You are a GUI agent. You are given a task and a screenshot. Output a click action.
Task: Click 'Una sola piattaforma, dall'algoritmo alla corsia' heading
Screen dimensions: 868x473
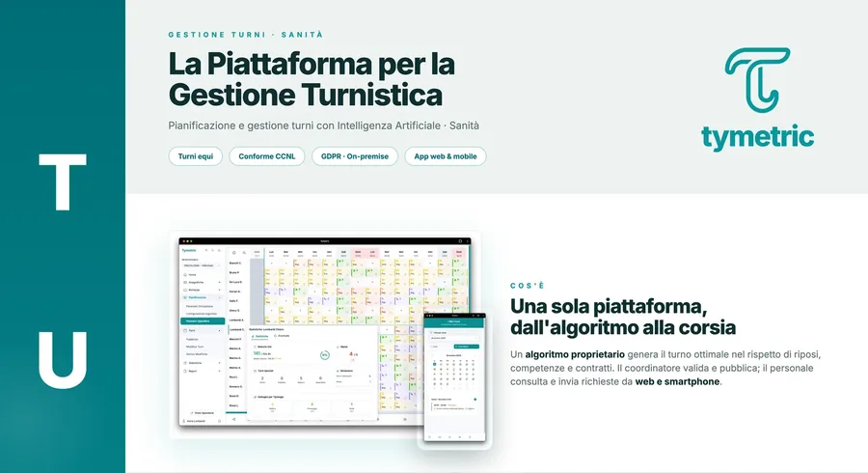(x=623, y=317)
